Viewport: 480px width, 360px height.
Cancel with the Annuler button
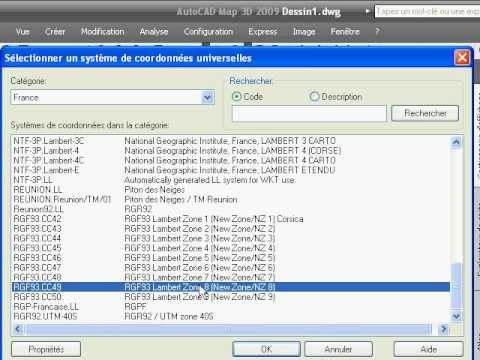point(338,349)
